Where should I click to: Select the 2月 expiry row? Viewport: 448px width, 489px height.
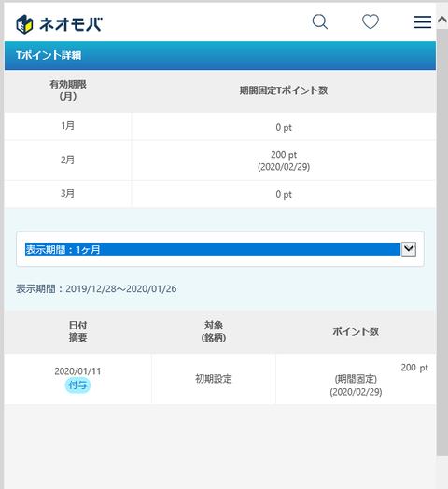220,161
